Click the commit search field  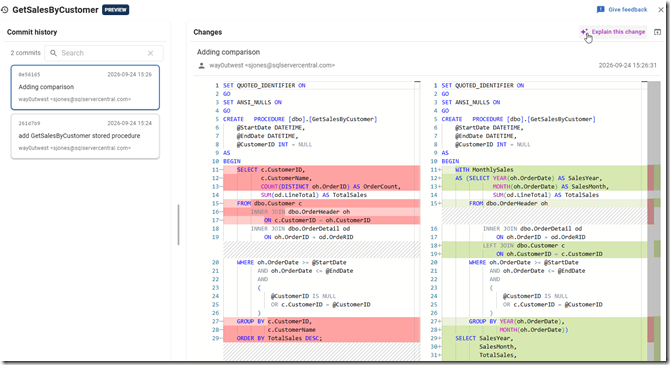coord(104,53)
